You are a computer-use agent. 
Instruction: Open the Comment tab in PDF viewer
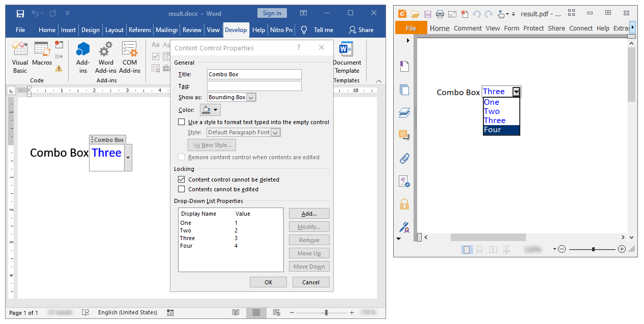coord(467,28)
